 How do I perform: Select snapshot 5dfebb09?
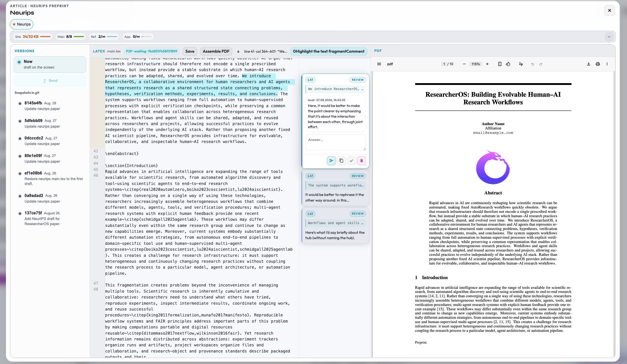point(50,123)
